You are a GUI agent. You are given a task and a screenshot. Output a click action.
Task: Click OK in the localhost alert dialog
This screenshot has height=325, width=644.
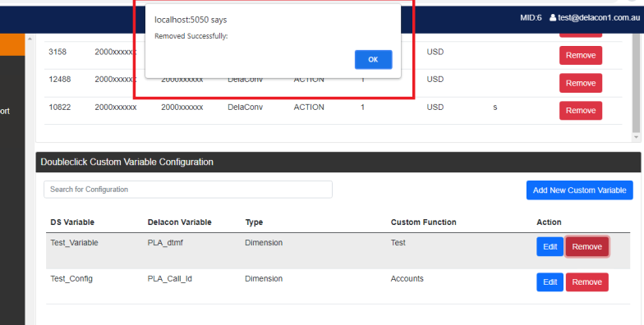point(373,59)
